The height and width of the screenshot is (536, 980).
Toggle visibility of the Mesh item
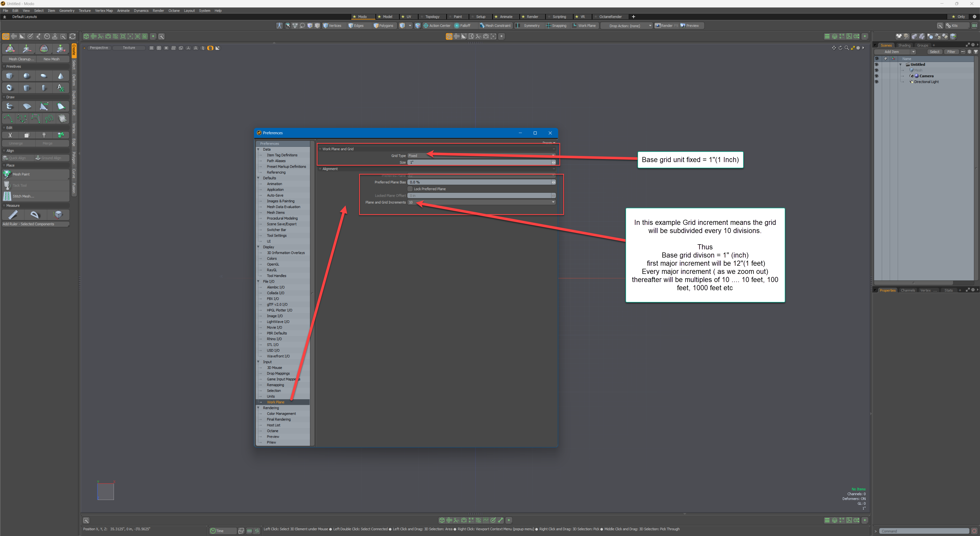point(877,70)
